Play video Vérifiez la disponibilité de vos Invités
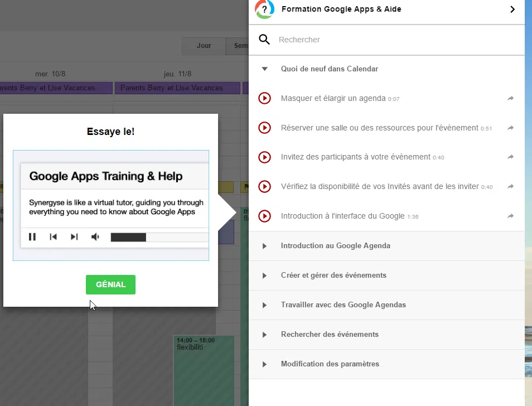Image resolution: width=532 pixels, height=406 pixels. (x=265, y=187)
